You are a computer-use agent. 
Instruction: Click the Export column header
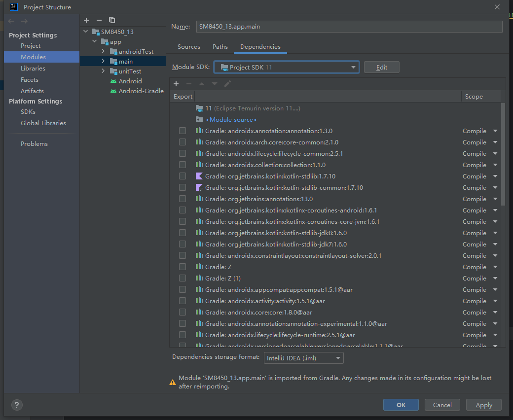(183, 97)
